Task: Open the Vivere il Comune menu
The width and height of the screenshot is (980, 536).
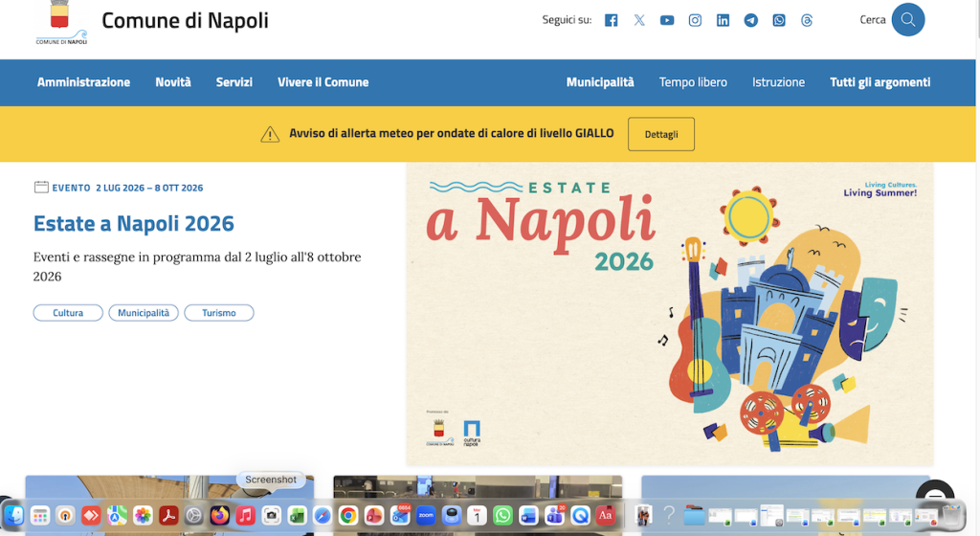Action: 323,82
